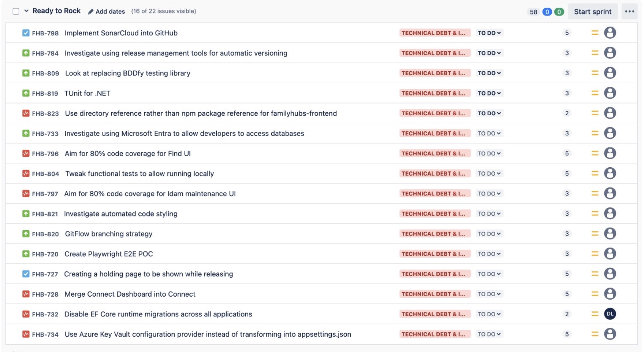Open issue 'Tweak functional tests to allow running locally'
This screenshot has height=352, width=644.
(139, 174)
